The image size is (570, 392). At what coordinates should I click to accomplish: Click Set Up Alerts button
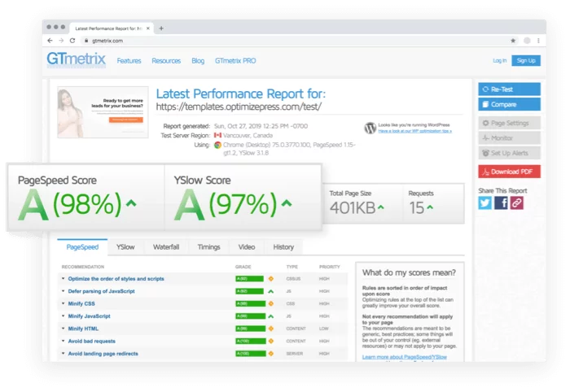point(509,153)
